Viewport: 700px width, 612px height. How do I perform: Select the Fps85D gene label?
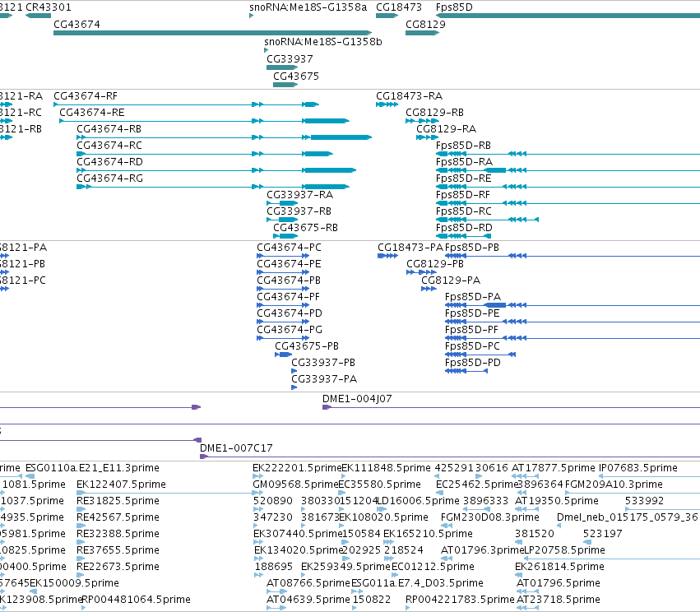tap(454, 7)
